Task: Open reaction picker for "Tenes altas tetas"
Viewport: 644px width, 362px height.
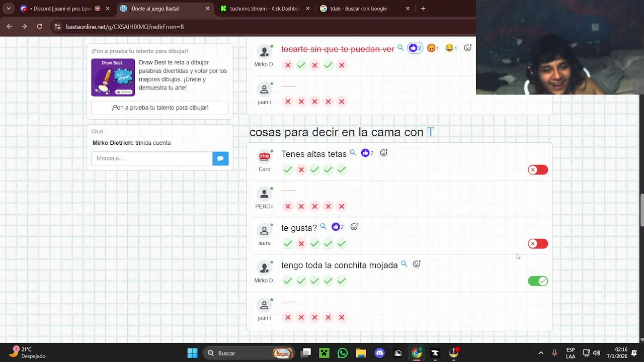Action: [x=383, y=153]
